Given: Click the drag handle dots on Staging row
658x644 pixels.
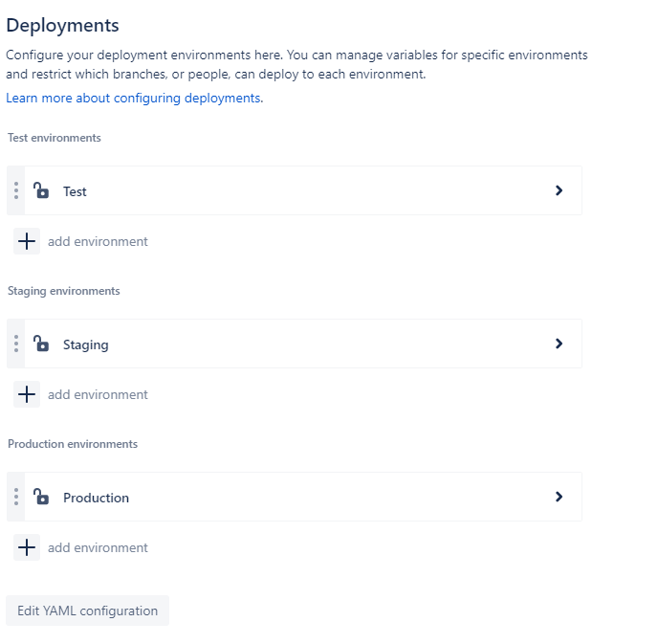Looking at the screenshot, I should tap(16, 344).
